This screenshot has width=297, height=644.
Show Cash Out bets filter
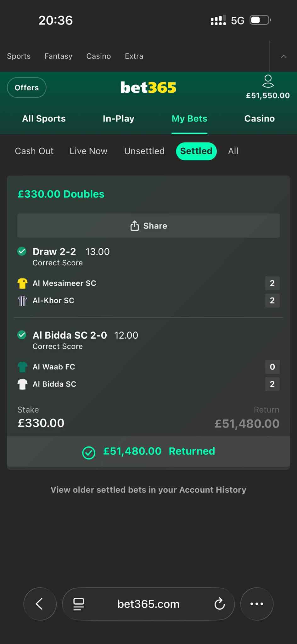tap(34, 151)
